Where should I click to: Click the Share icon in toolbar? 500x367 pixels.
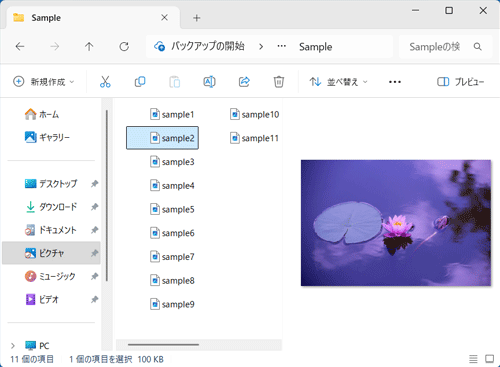[244, 82]
